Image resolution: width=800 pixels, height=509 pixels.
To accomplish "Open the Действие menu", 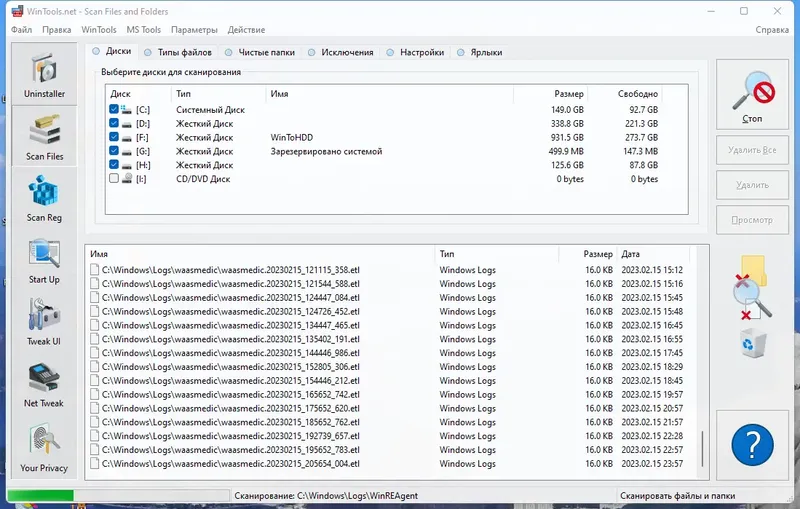I will [246, 30].
